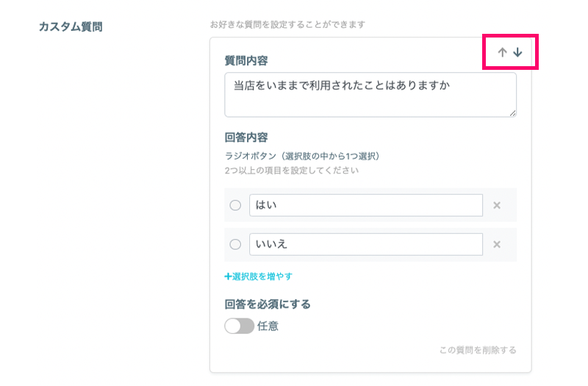Click the カスタム質問 section heading
588x386 pixels.
[x=71, y=27]
